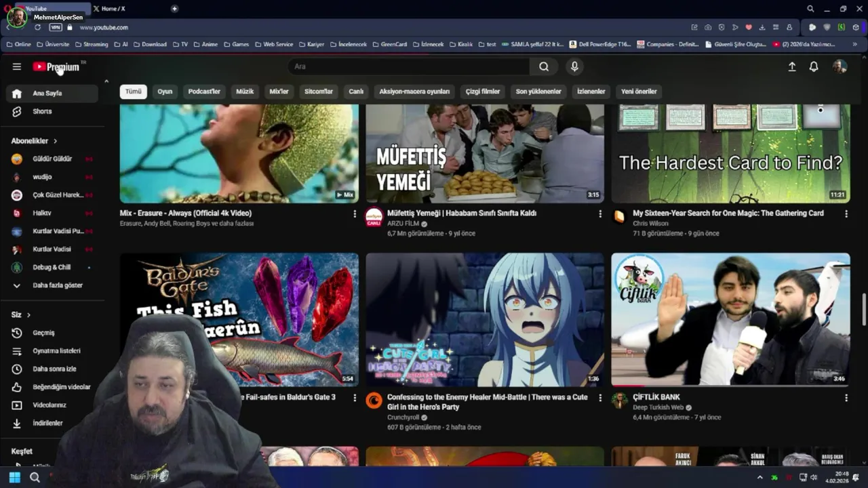
Task: Show hidden system tray icons
Action: pyautogui.click(x=759, y=477)
